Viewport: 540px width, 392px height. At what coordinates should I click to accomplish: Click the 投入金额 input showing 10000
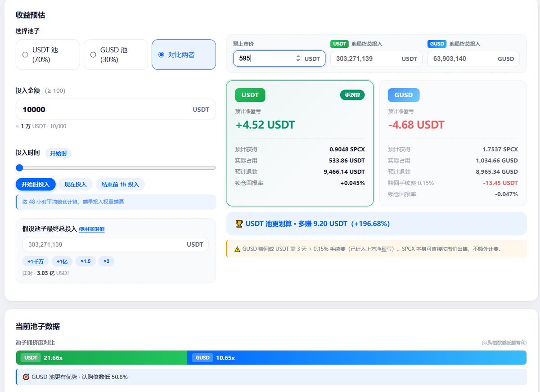[x=116, y=109]
